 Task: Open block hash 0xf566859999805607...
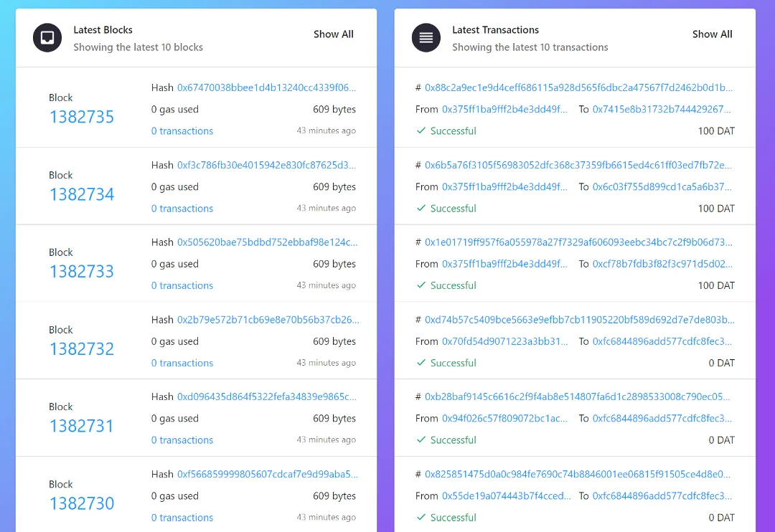(x=268, y=474)
